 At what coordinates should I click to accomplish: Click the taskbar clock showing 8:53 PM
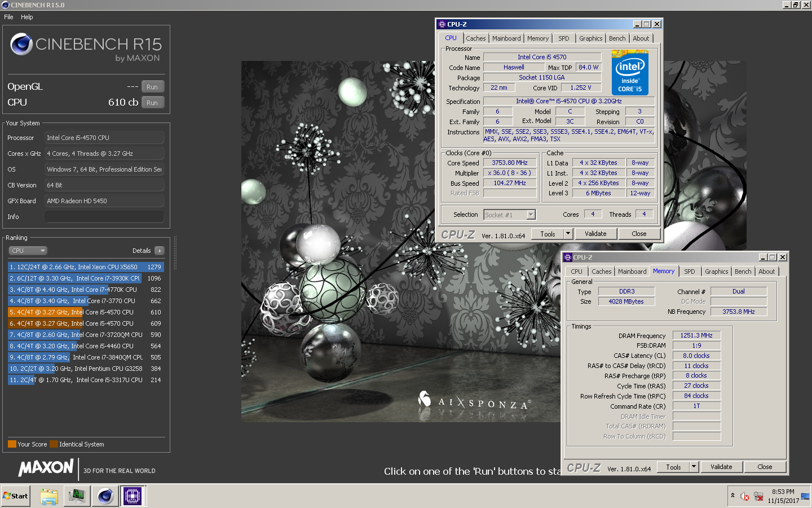coord(783,496)
